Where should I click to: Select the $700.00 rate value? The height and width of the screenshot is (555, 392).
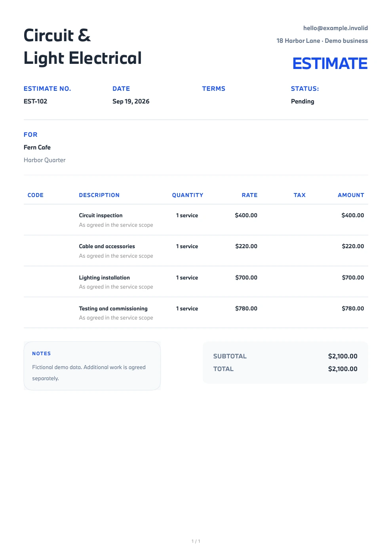(x=246, y=277)
